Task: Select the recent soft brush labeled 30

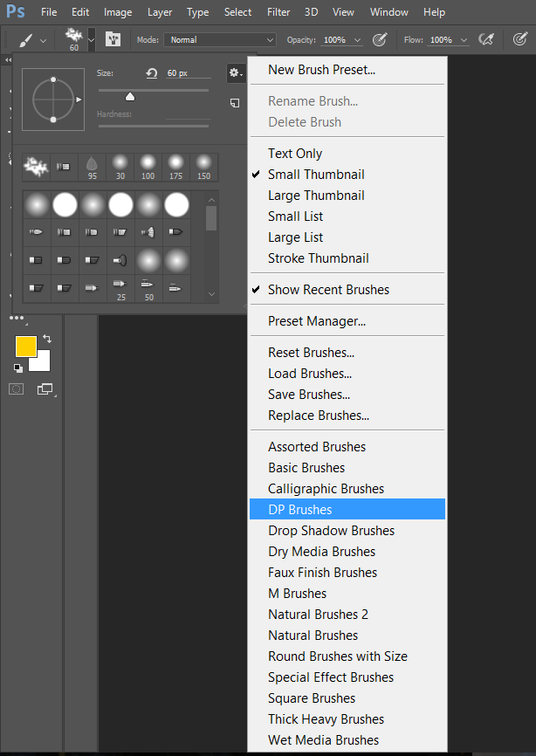Action: [120, 167]
